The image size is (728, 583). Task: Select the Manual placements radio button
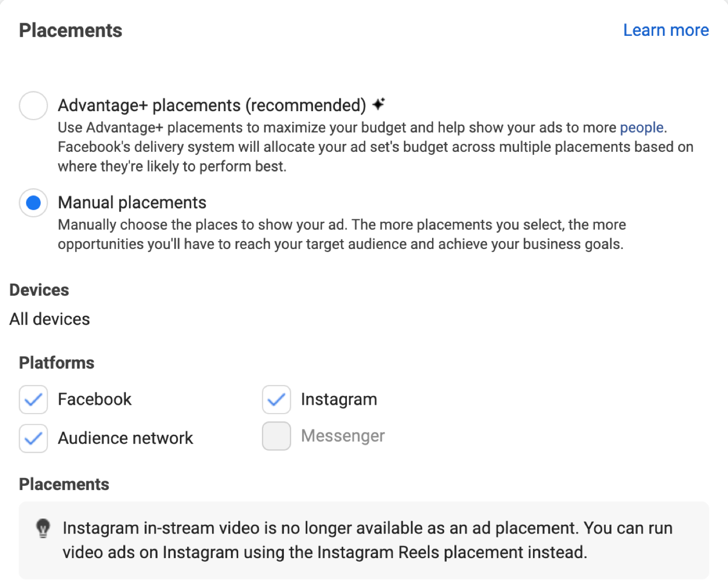tap(33, 203)
